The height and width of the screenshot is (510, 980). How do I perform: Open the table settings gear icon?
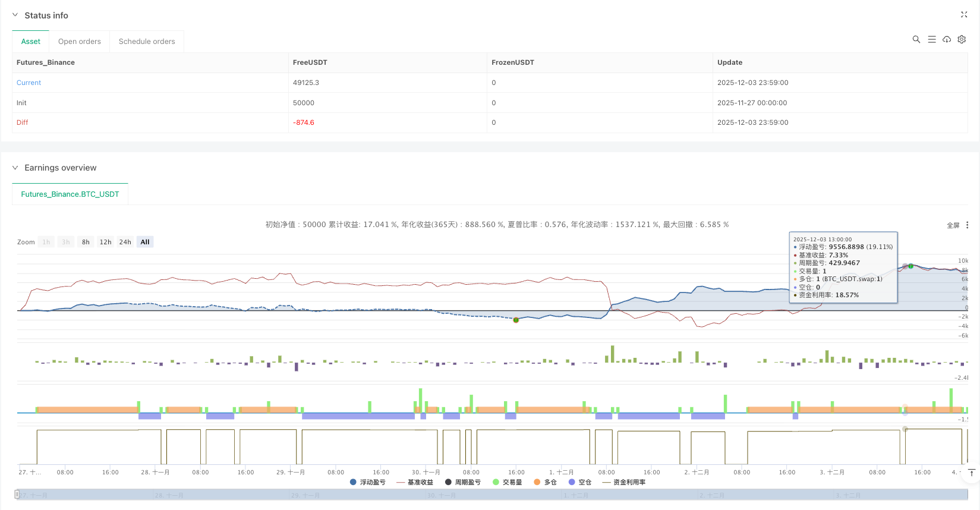point(962,39)
